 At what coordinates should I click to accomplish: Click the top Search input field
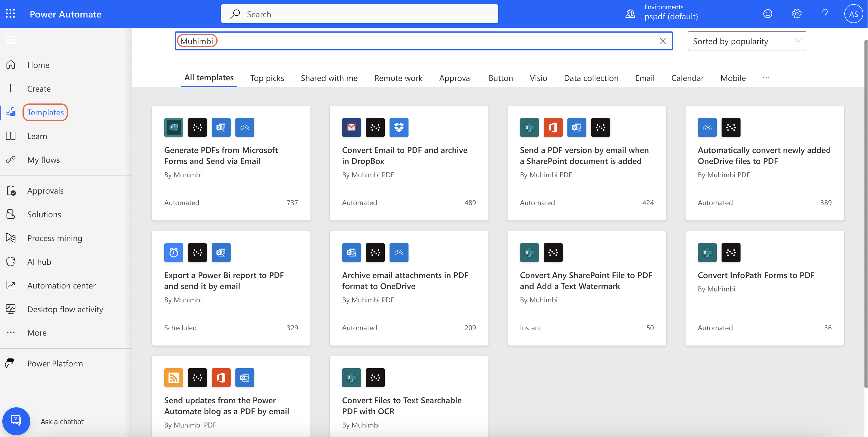(x=359, y=14)
